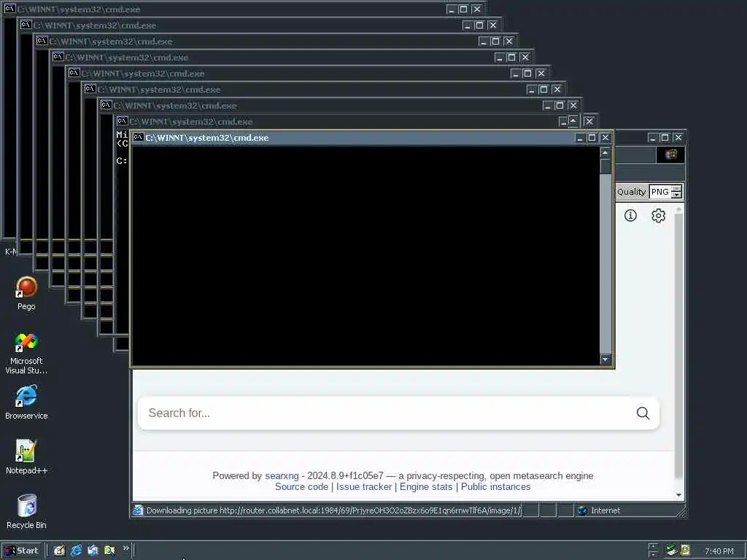This screenshot has height=560, width=747.
Task: Click cmd window scrollbar up arrow
Action: tap(605, 152)
